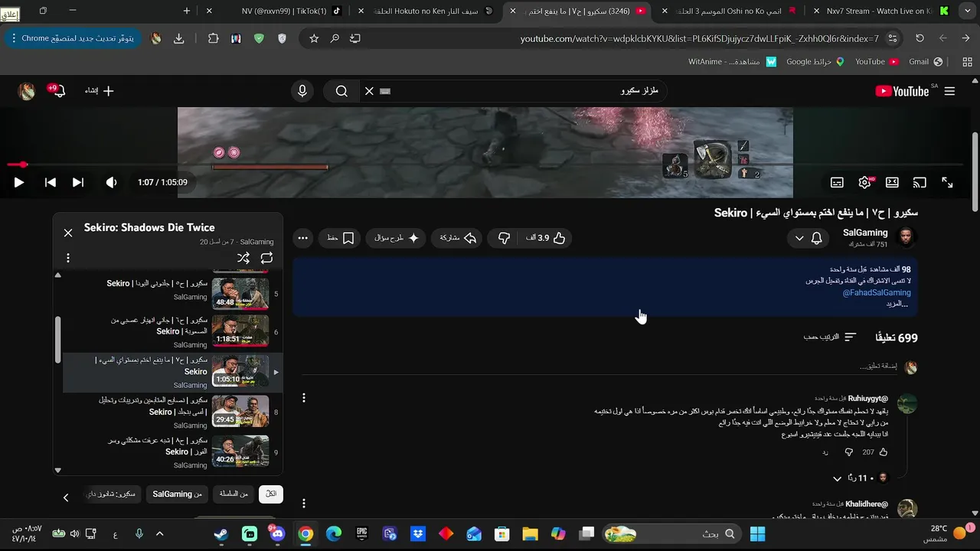Play playlist video 8 with 29:45 duration
Screen dimensions: 980x551
pos(172,412)
